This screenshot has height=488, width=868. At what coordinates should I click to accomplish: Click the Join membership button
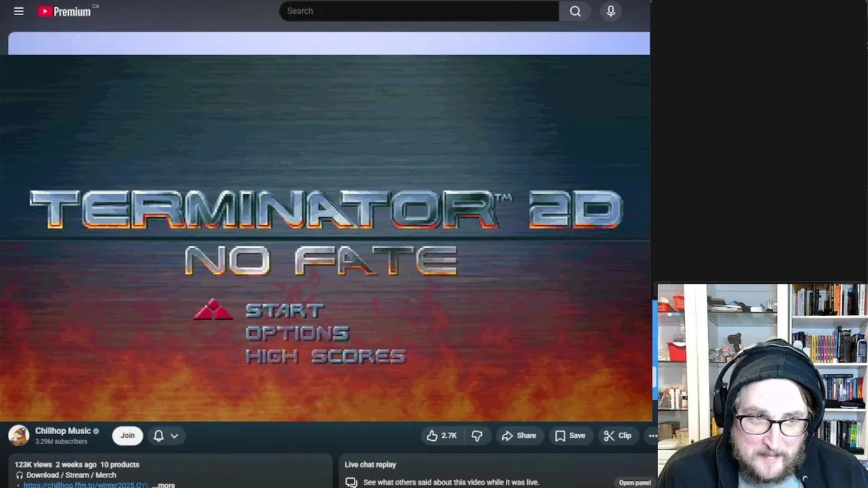(x=127, y=436)
